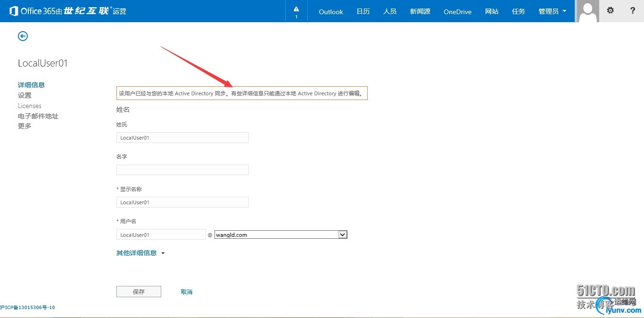This screenshot has height=318, width=644.
Task: Expand 其他详细信息 additional details
Action: click(x=140, y=253)
